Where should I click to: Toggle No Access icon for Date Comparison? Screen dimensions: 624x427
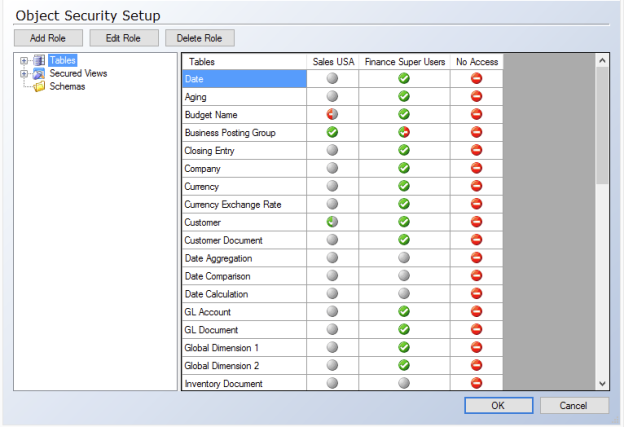pyautogui.click(x=476, y=275)
